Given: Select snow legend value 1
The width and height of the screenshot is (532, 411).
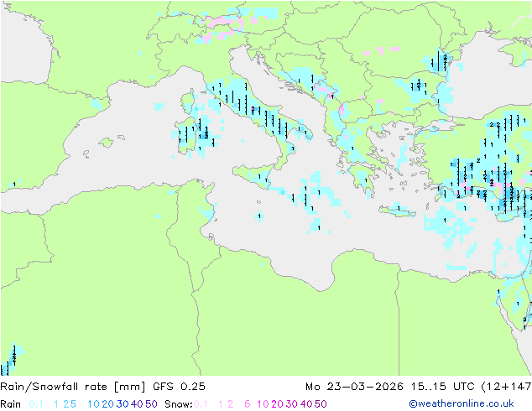Looking at the screenshot, I should point(221,404).
